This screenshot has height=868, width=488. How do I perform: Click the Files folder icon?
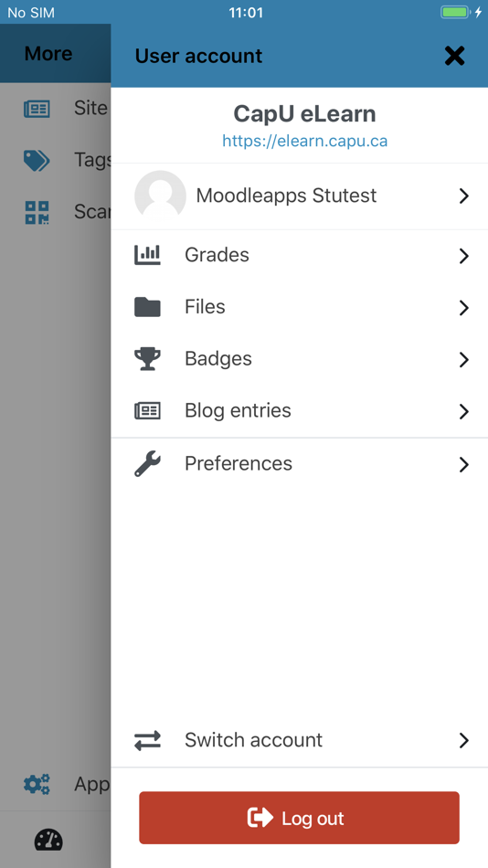[x=147, y=307]
